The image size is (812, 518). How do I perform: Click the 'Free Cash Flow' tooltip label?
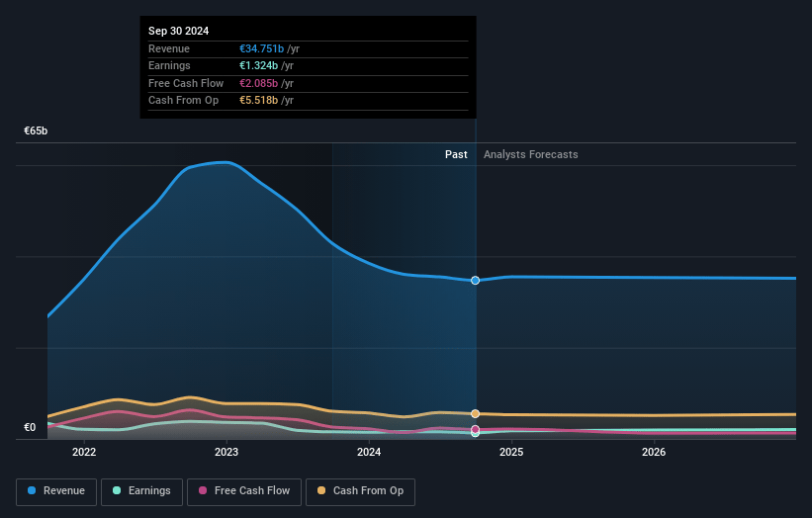[x=186, y=83]
